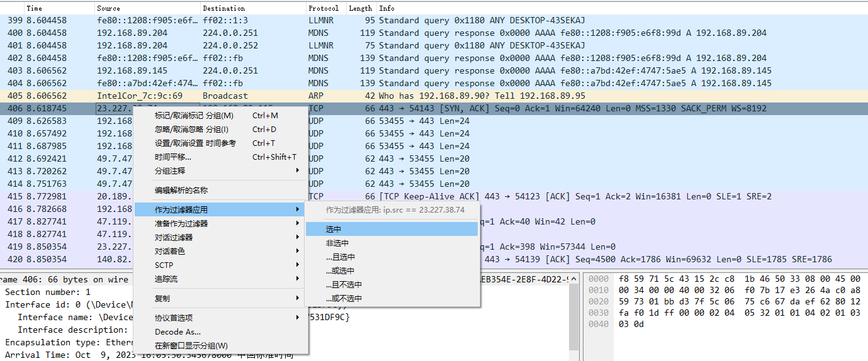Expand the '分组注释' submenu arrow
Viewport: 868px width, 361px height.
pos(298,171)
